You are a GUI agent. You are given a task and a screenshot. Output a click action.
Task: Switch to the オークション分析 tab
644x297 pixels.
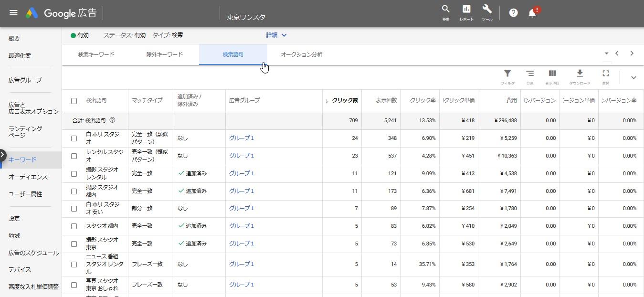click(301, 54)
